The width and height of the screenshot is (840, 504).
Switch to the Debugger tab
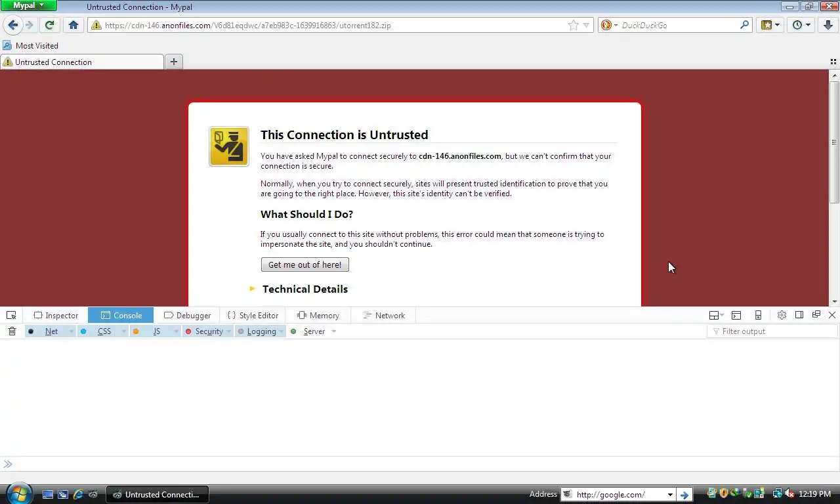pos(187,315)
